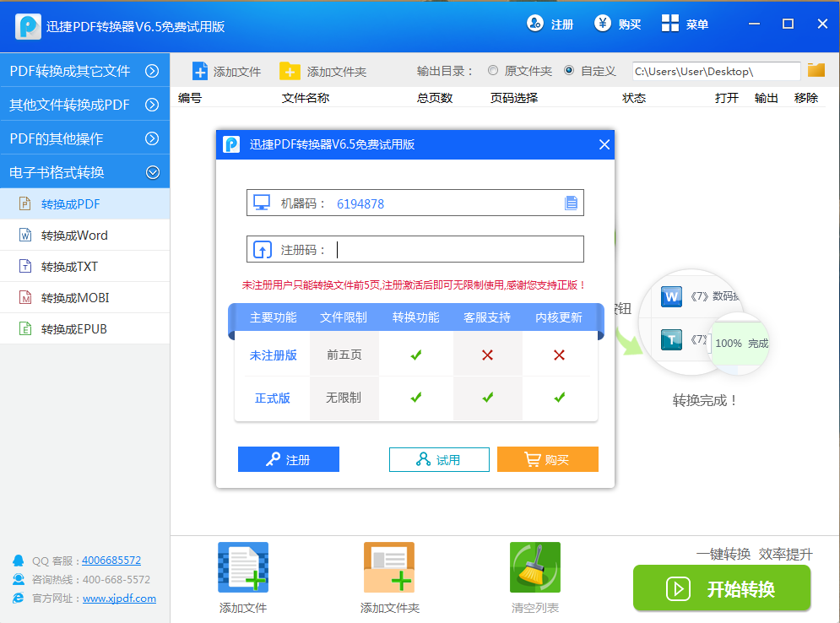The height and width of the screenshot is (623, 840).
Task: Click the Word file icon beside 转换成Word
Action: (x=24, y=236)
